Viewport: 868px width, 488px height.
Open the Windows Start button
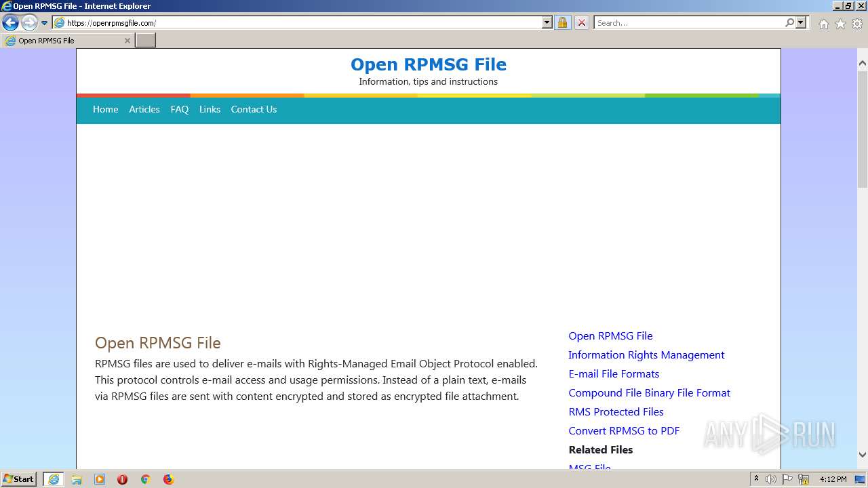point(19,479)
